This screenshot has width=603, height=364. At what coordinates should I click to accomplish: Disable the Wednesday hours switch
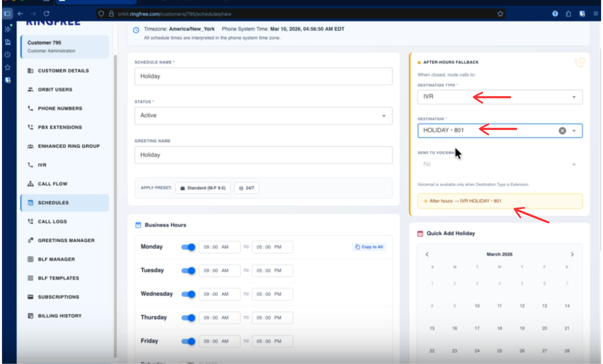click(188, 294)
